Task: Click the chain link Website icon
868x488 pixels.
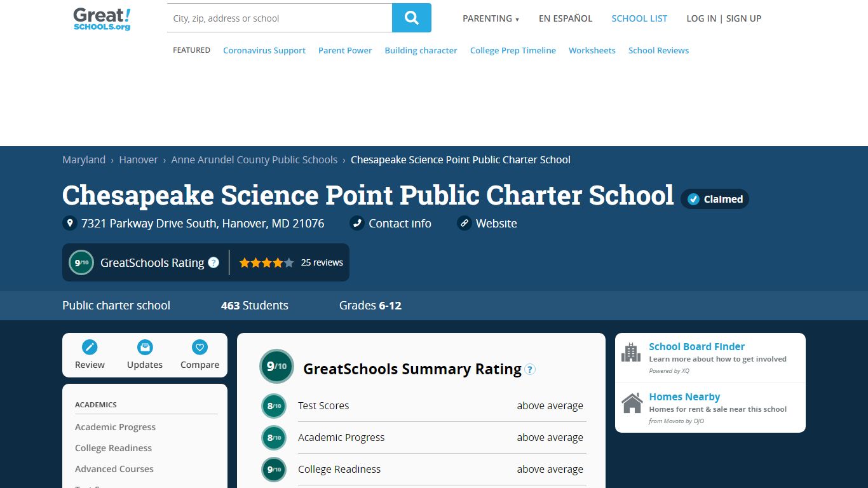Action: click(x=465, y=223)
